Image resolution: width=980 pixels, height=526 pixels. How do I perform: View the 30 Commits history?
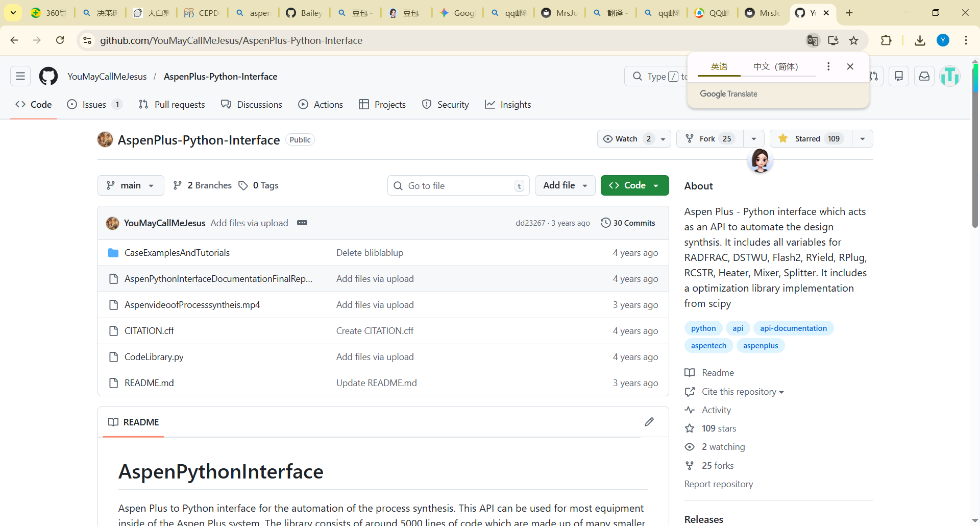pyautogui.click(x=628, y=223)
